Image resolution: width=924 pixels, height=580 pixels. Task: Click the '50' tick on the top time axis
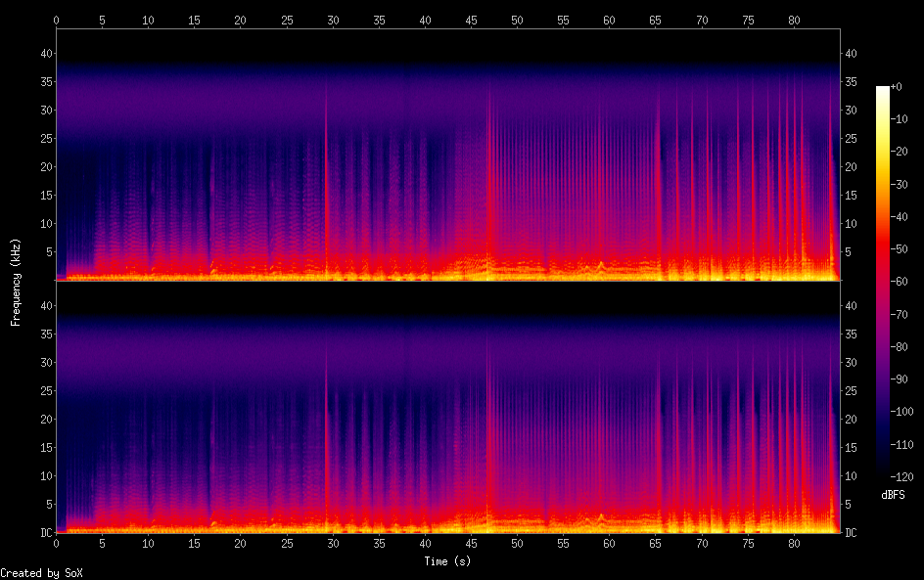click(518, 20)
